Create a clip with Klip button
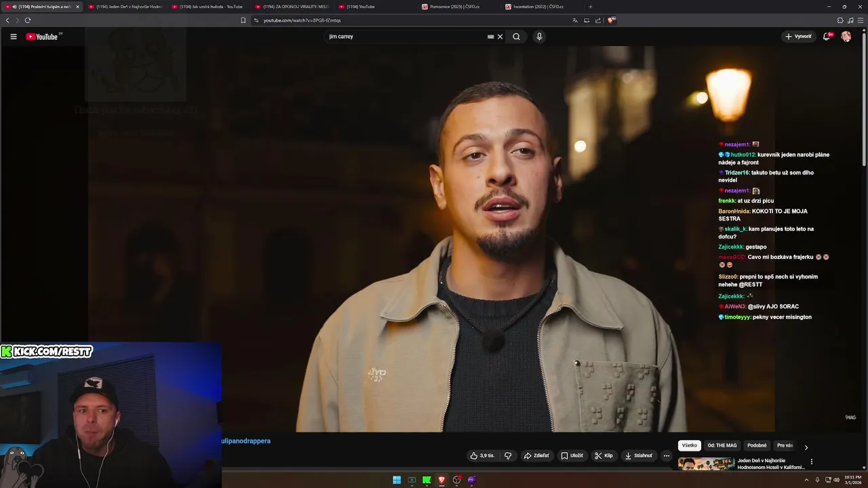Viewport: 868px width, 488px height. [x=604, y=455]
